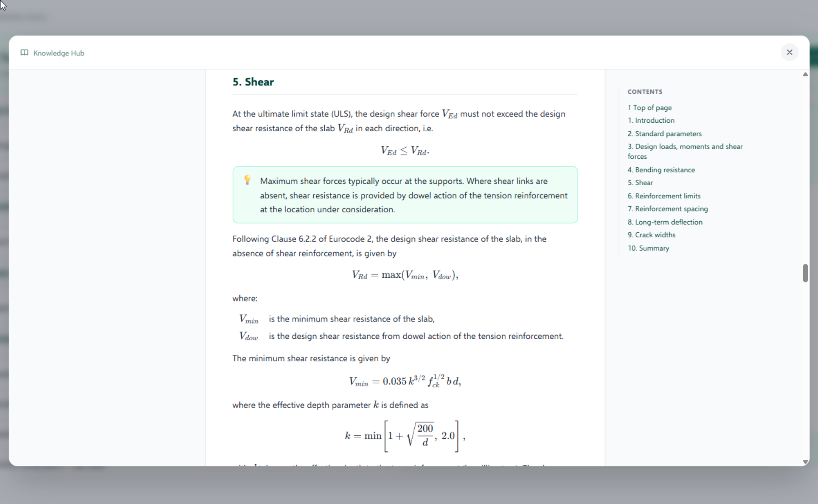Jump to 8. Long-term deflection
The image size is (818, 504).
tap(665, 222)
